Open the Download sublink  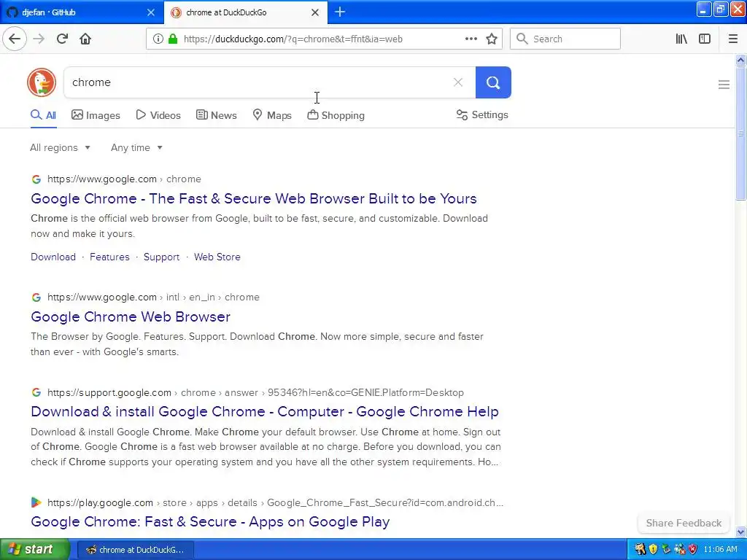click(53, 257)
